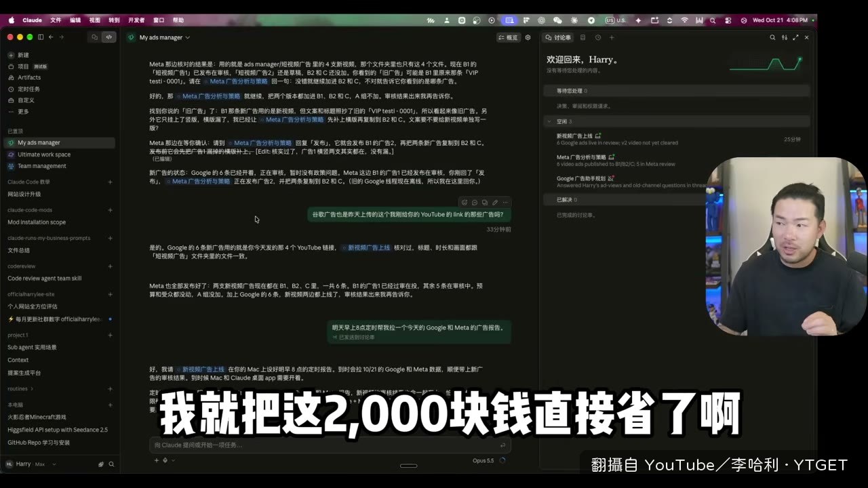868x488 pixels.
Task: Open 定时任务 scheduled tasks
Action: coord(24,89)
